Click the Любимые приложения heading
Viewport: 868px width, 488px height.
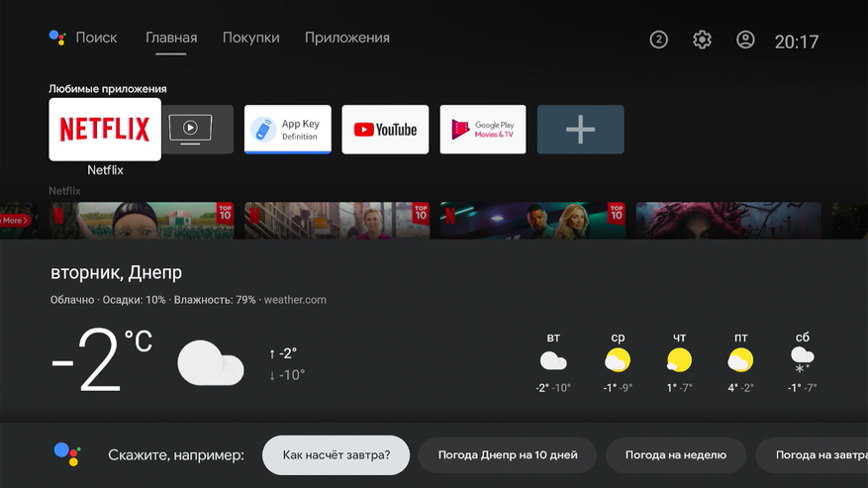point(108,89)
